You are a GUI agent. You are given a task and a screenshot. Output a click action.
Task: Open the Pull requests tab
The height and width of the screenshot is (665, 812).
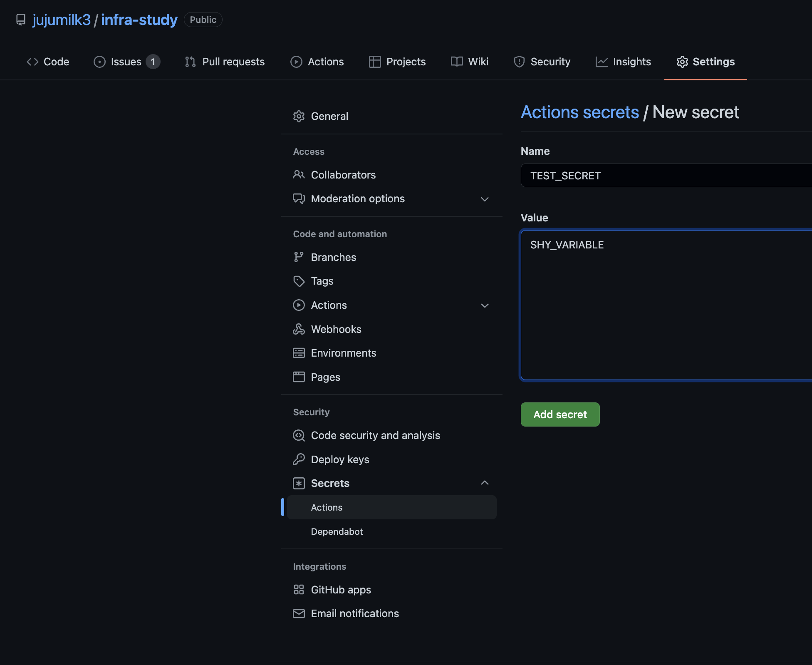225,62
